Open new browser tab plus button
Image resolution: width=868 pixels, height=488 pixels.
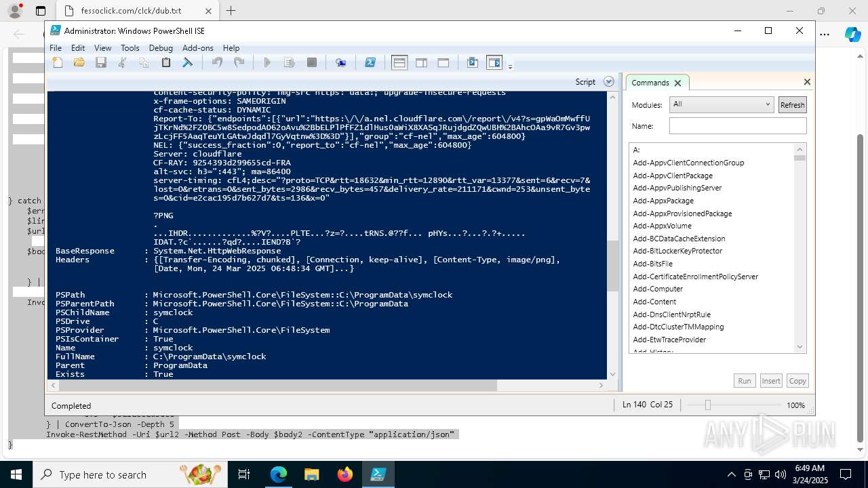click(x=231, y=11)
